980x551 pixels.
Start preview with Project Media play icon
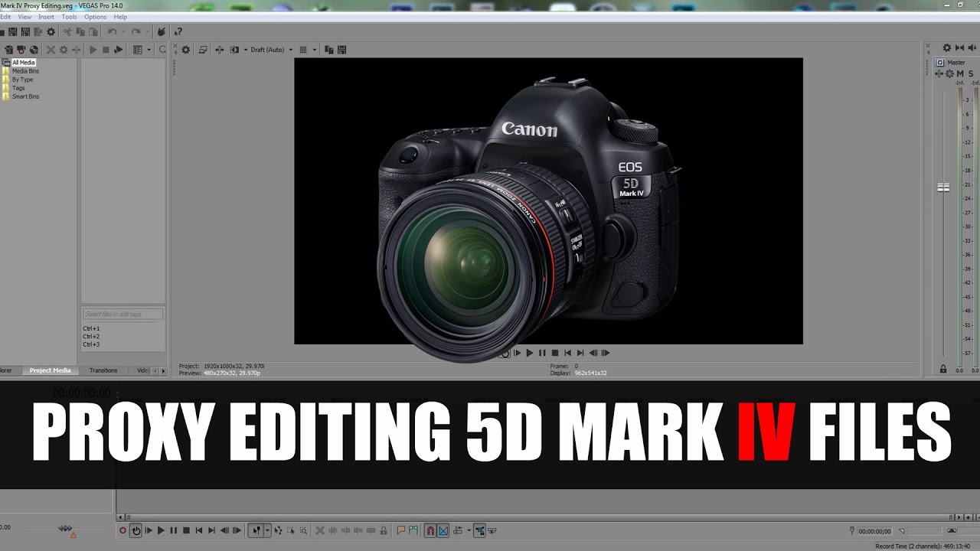(x=93, y=50)
